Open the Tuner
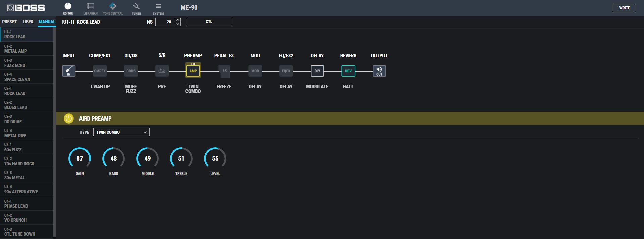 [136, 9]
